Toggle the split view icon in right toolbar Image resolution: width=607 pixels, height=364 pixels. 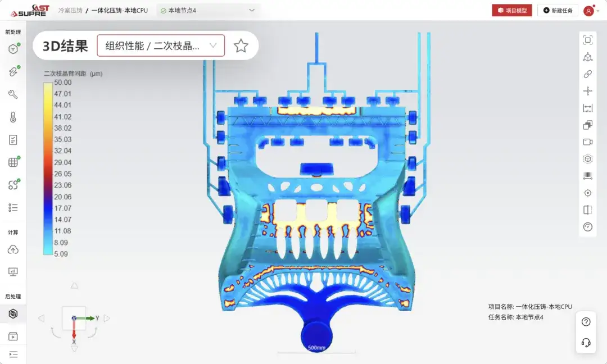coord(588,210)
